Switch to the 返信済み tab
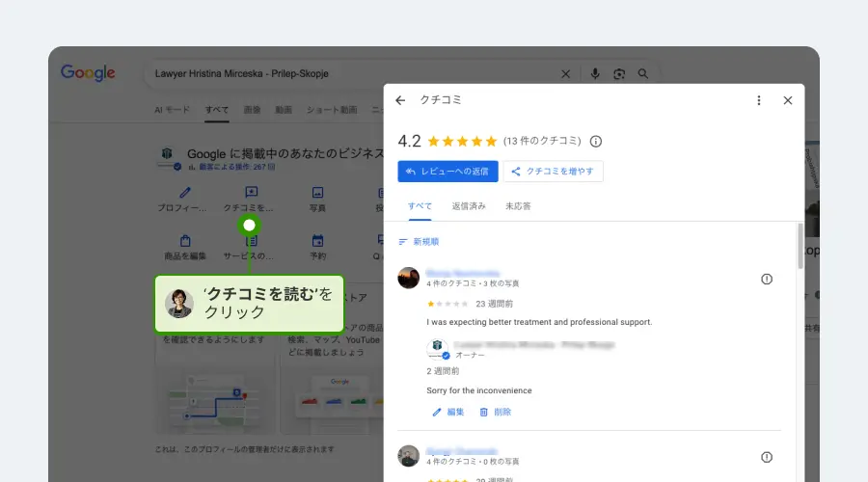 (469, 206)
